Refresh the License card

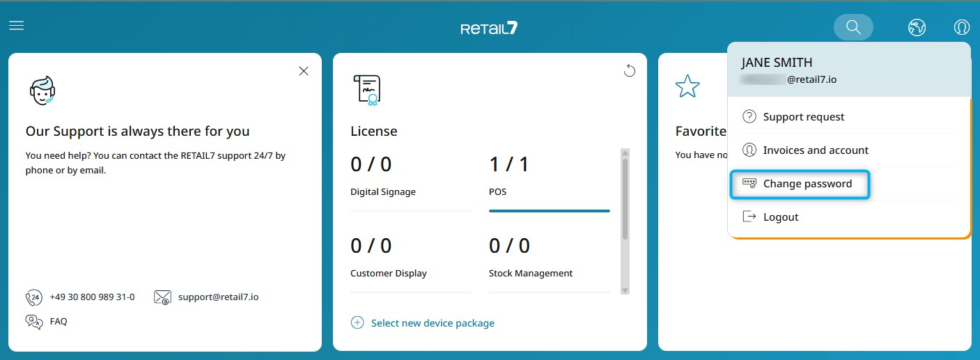[x=630, y=70]
